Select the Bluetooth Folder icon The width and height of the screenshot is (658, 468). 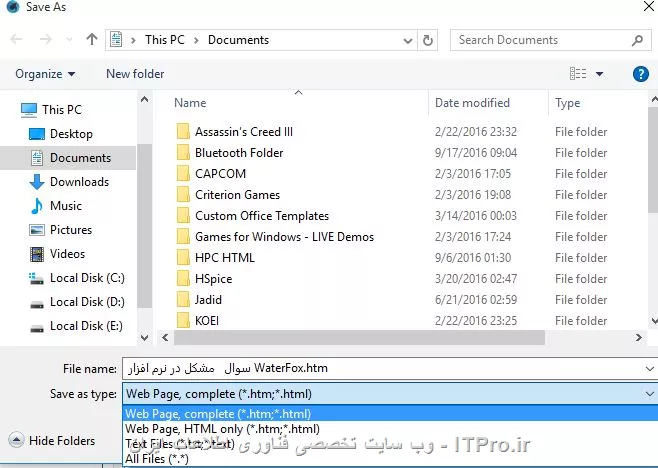(183, 152)
